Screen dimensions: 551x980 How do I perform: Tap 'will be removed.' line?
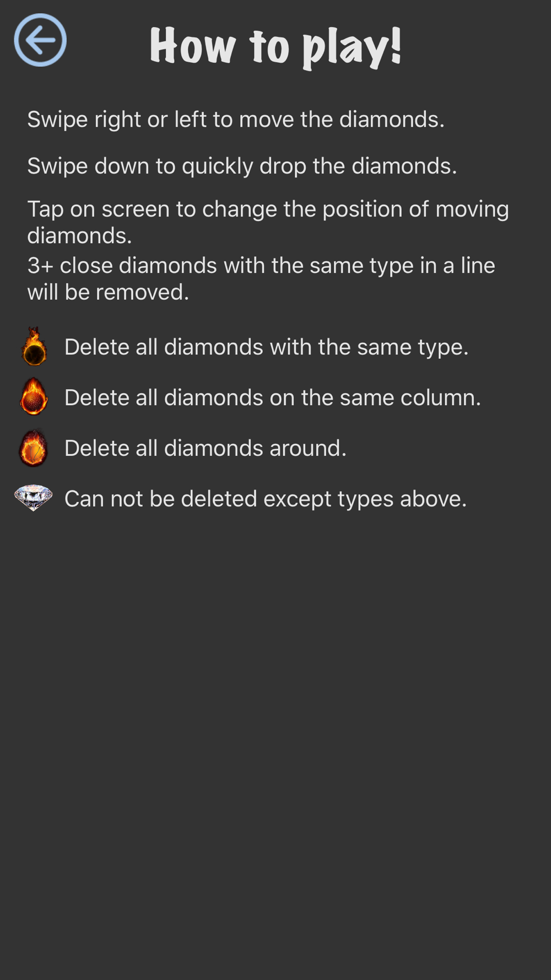point(108,292)
